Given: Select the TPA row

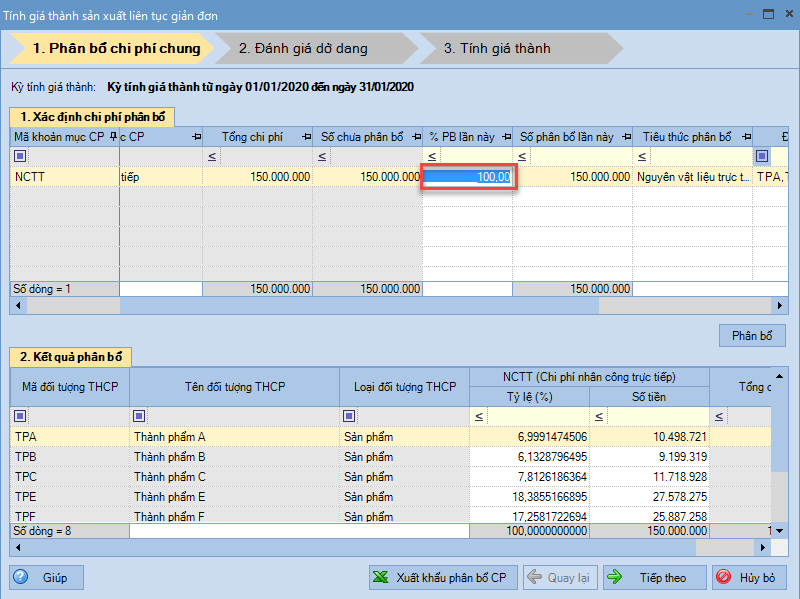Looking at the screenshot, I should click(x=390, y=437).
